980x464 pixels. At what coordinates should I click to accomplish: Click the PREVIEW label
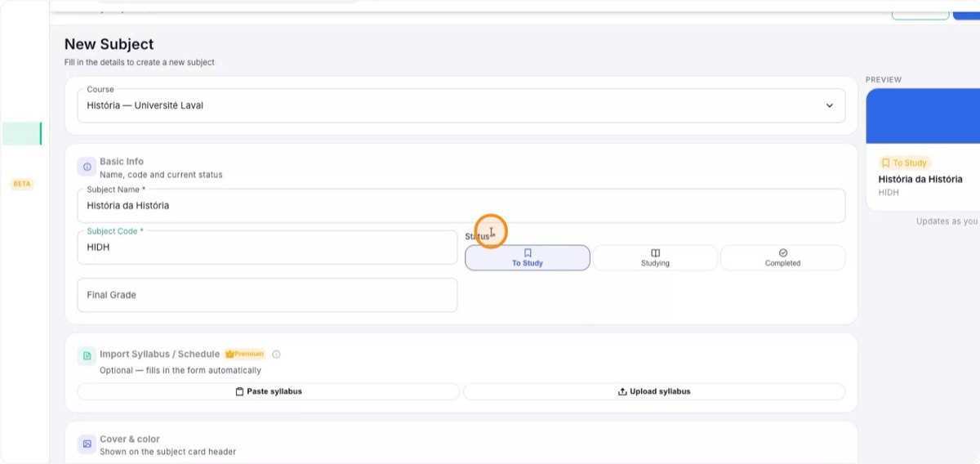click(884, 79)
